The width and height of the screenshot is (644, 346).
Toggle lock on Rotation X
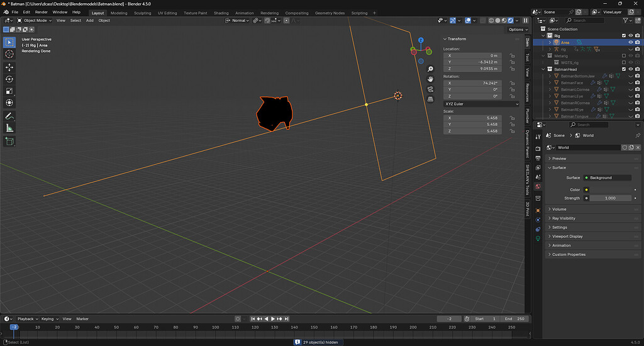[512, 83]
